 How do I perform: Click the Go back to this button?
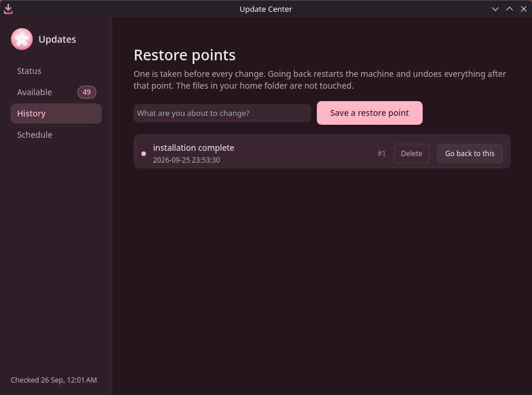[x=469, y=153]
